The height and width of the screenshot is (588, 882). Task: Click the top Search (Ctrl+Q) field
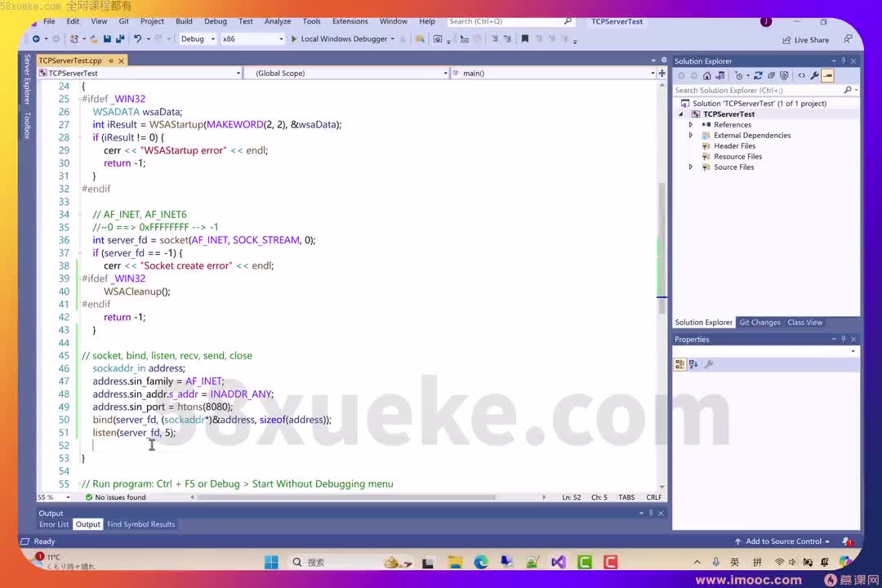coord(510,21)
